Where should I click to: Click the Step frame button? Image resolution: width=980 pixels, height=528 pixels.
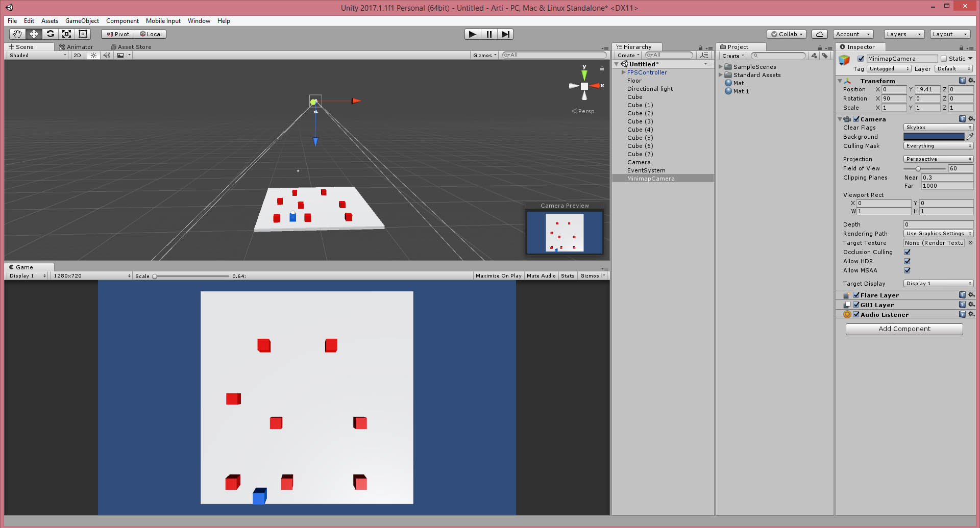pyautogui.click(x=505, y=34)
